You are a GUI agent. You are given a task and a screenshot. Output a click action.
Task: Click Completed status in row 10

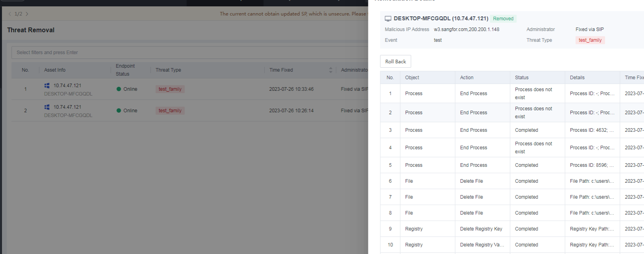[x=526, y=245]
